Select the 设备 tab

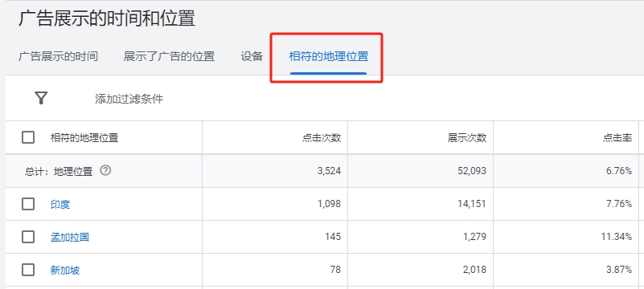pos(252,56)
